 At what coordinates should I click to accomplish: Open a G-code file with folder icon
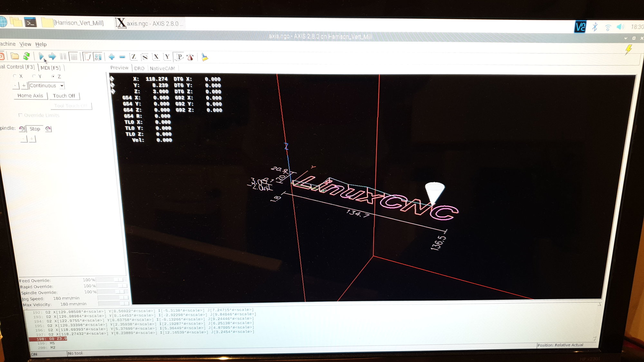coord(15,56)
